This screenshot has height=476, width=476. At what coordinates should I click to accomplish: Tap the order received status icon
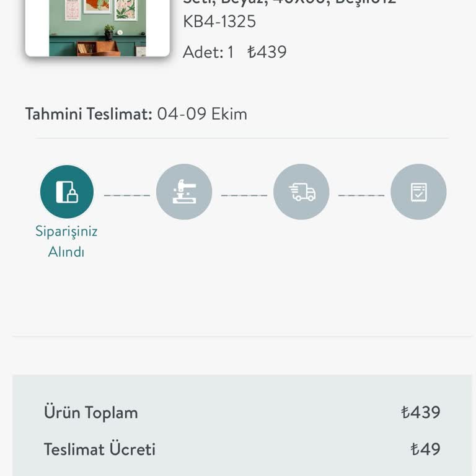click(x=67, y=192)
